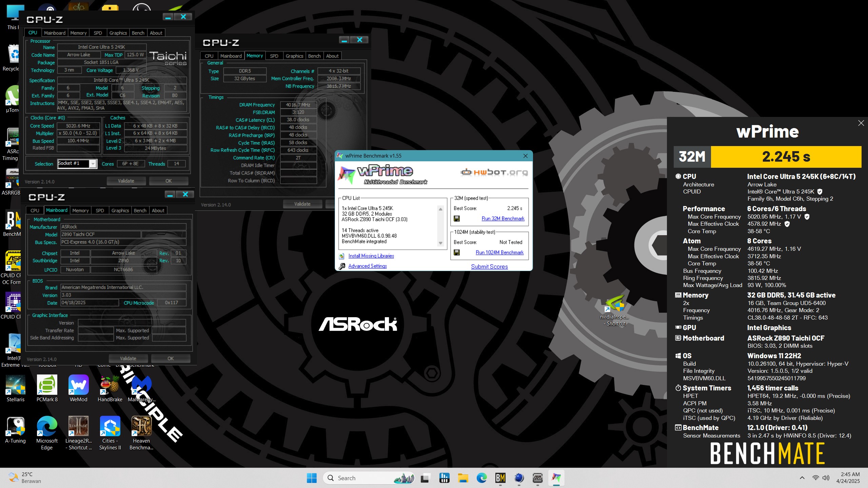Click the weather widget showing 25°C
This screenshot has width=868, height=488.
[x=24, y=478]
